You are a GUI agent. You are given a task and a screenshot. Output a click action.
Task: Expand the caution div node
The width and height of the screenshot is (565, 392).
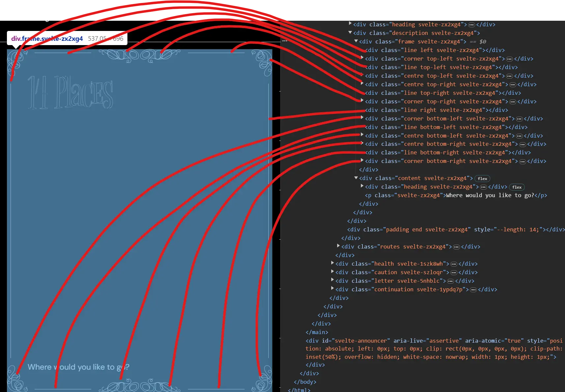pos(332,272)
